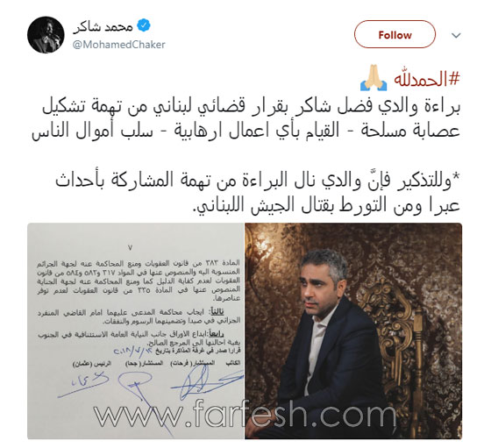Open the محمد شاكر display name

pos(103,27)
